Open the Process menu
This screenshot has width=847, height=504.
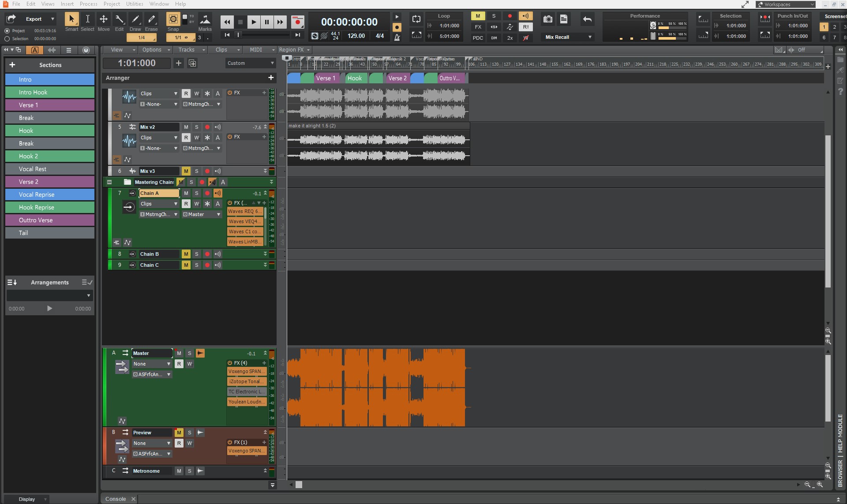[88, 4]
